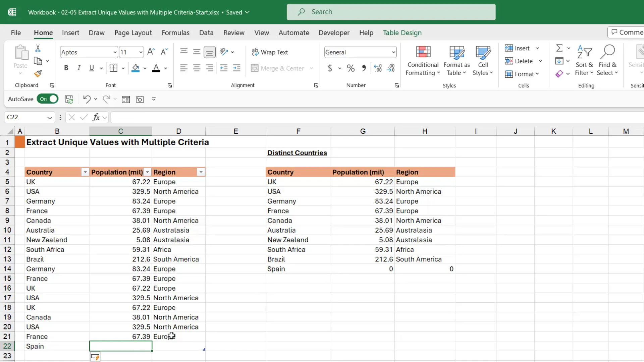The width and height of the screenshot is (644, 362).
Task: Apply Comma Style format
Action: click(364, 68)
